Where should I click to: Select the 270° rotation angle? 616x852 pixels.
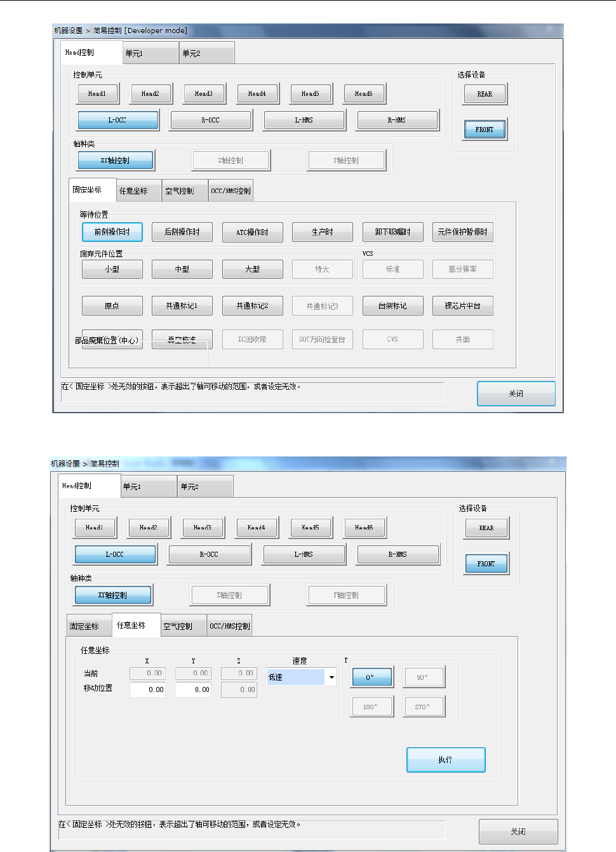tap(424, 707)
